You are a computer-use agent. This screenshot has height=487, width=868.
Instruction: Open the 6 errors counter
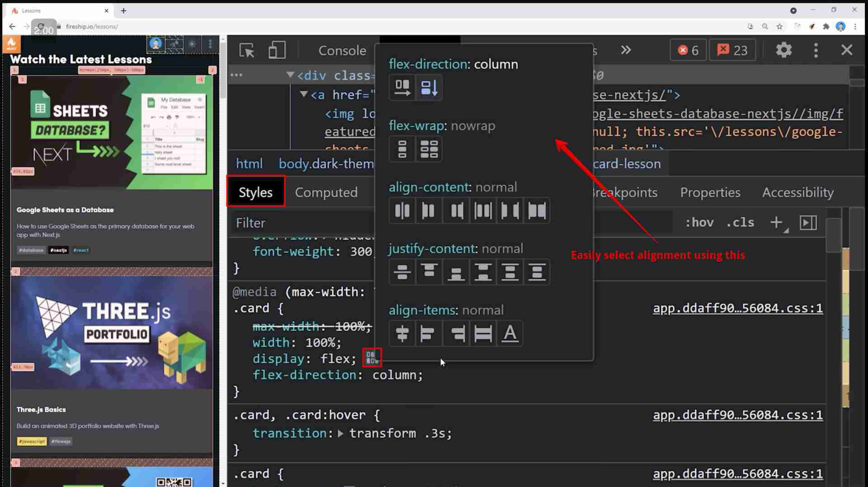point(688,50)
